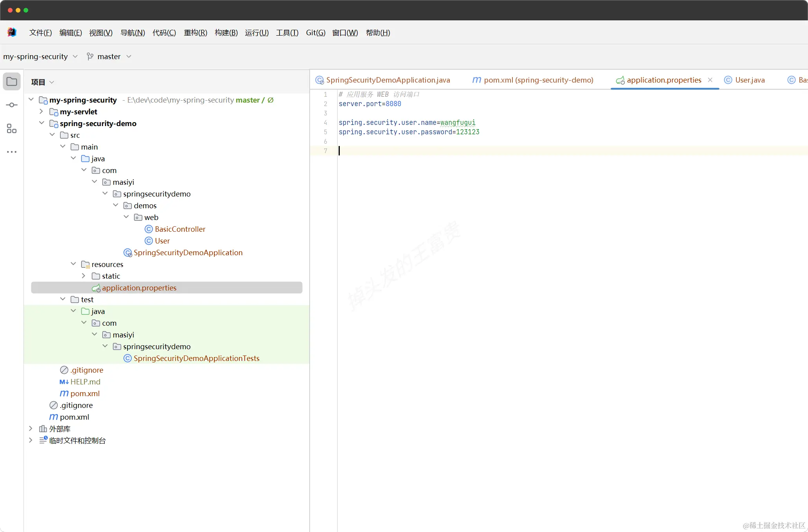
Task: Click the resources folder icon
Action: click(85, 264)
